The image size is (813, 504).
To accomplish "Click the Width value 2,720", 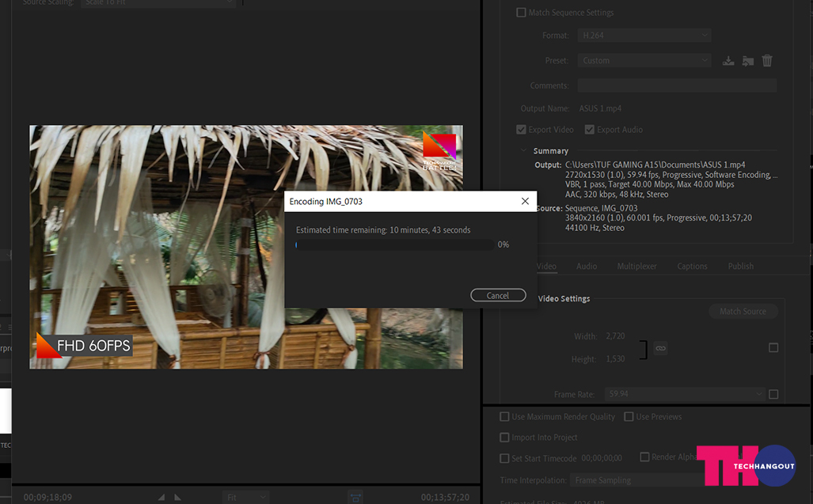I will click(x=615, y=336).
